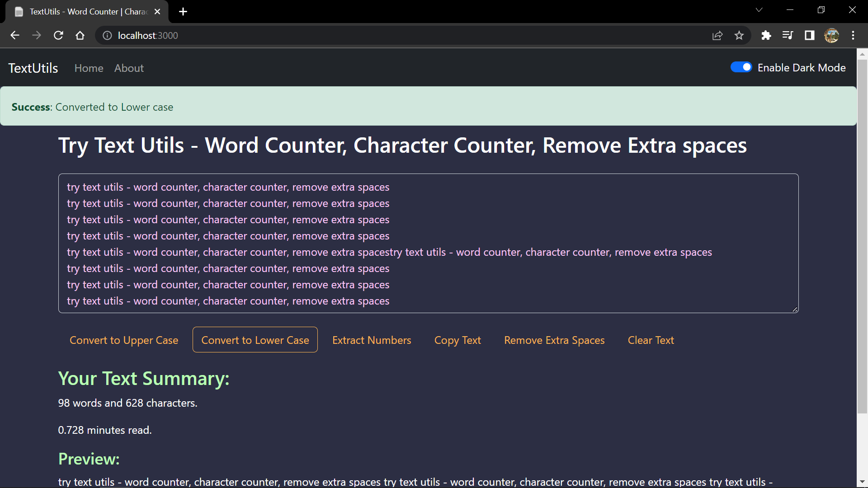The image size is (868, 488).
Task: Click the browser profile avatar icon
Action: coord(832,35)
